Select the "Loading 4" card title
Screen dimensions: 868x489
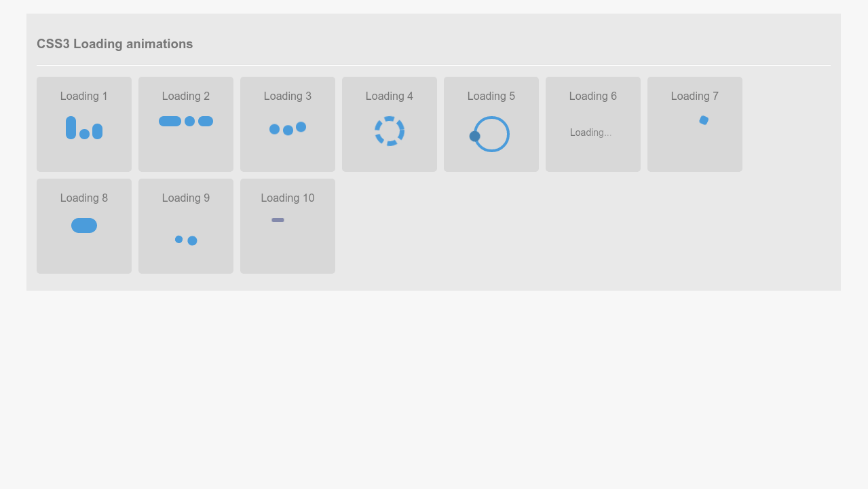point(390,96)
